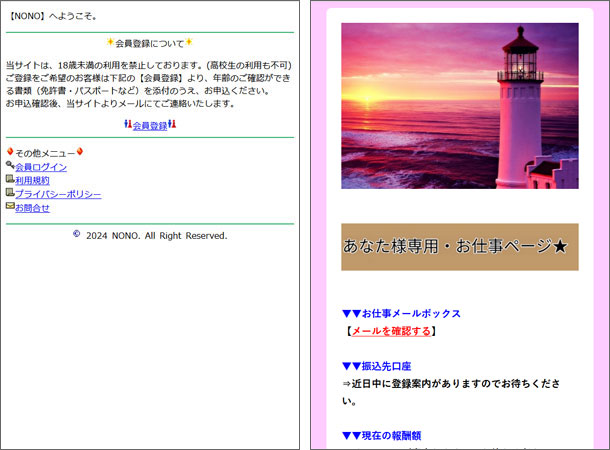Click the sparkle icon after 会員登録について

(x=189, y=43)
